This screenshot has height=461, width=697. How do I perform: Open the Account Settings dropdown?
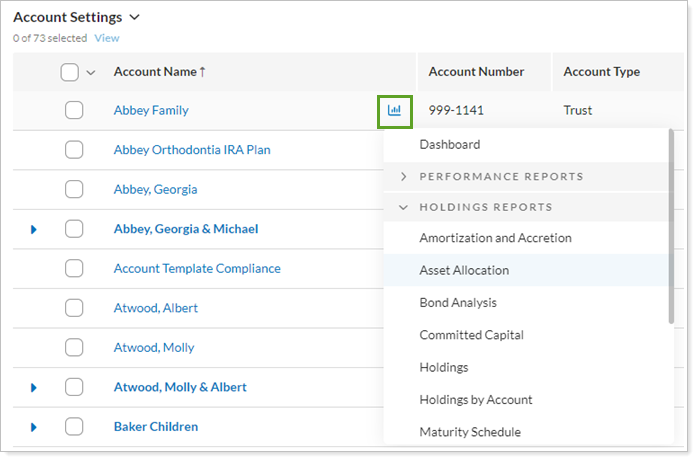(135, 17)
